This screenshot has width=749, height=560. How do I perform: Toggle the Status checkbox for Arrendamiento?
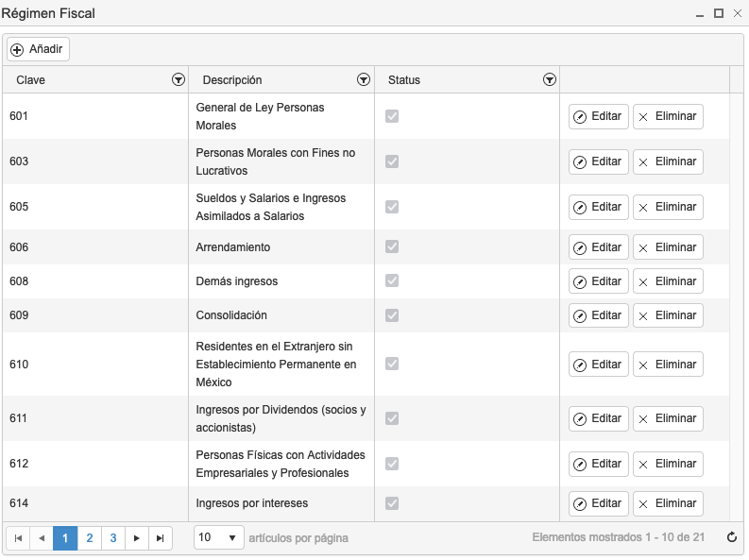tap(392, 246)
